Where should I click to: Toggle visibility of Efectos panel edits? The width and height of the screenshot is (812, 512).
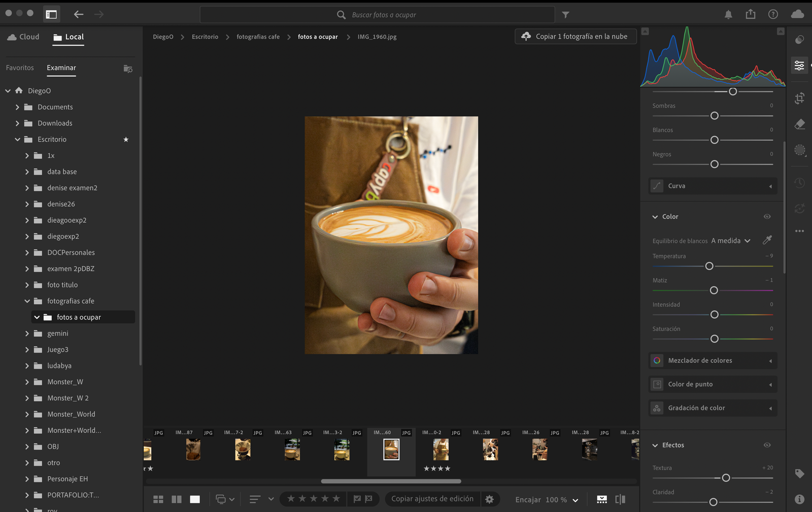coord(767,445)
